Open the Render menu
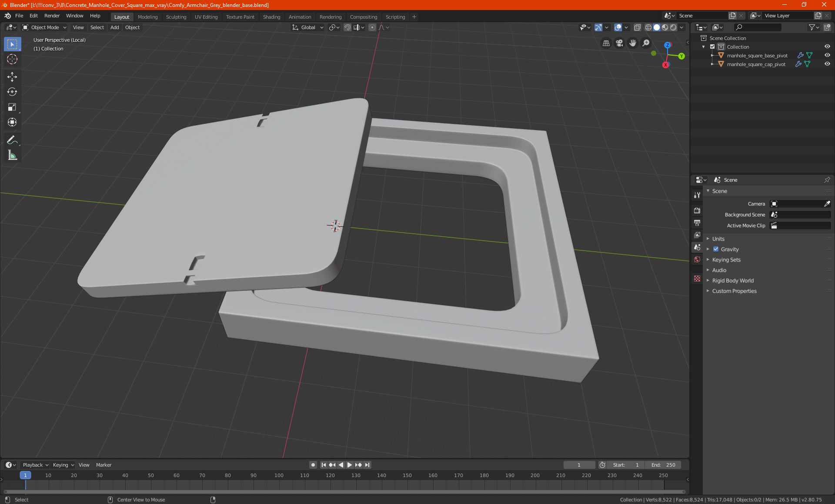Screen dimensions: 835x504 point(52,16)
